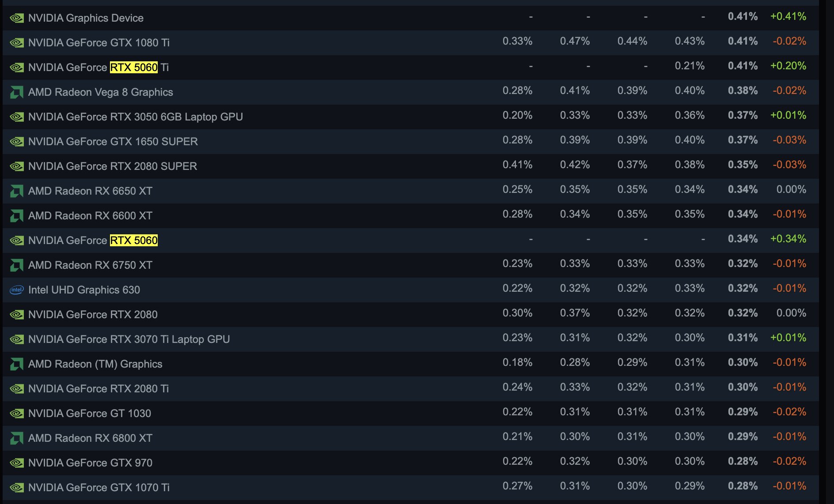Click the bold 0.34% share for RX 6600 XT
834x504 pixels.
pos(743,214)
